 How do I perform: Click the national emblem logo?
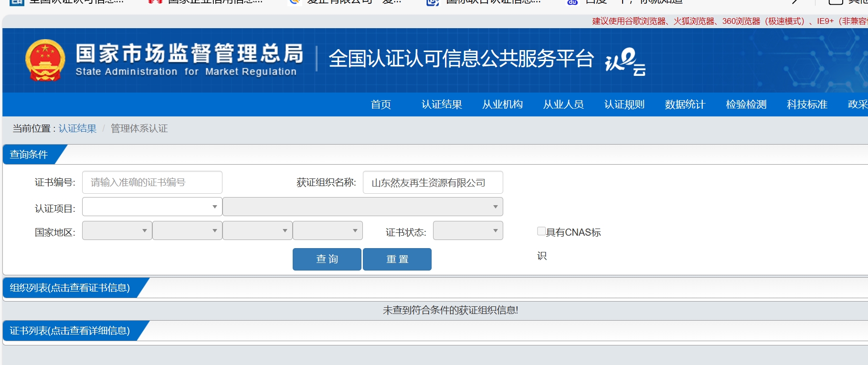tap(45, 60)
